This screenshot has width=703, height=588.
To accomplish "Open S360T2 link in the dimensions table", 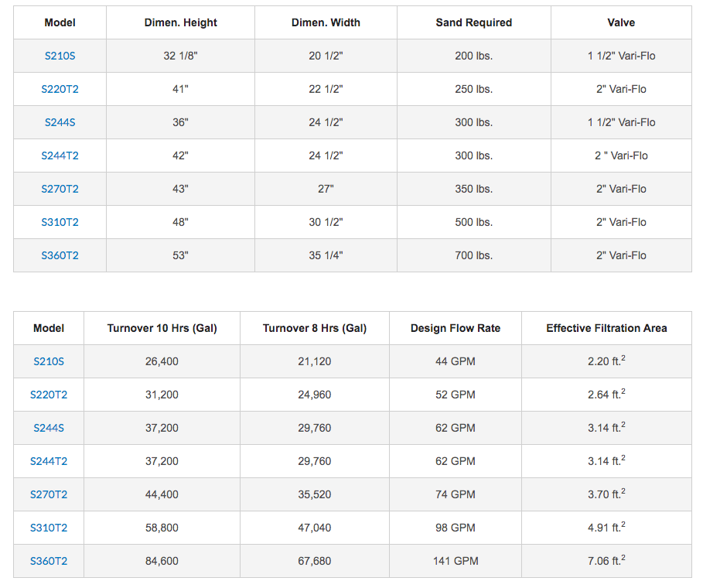I will pos(60,255).
